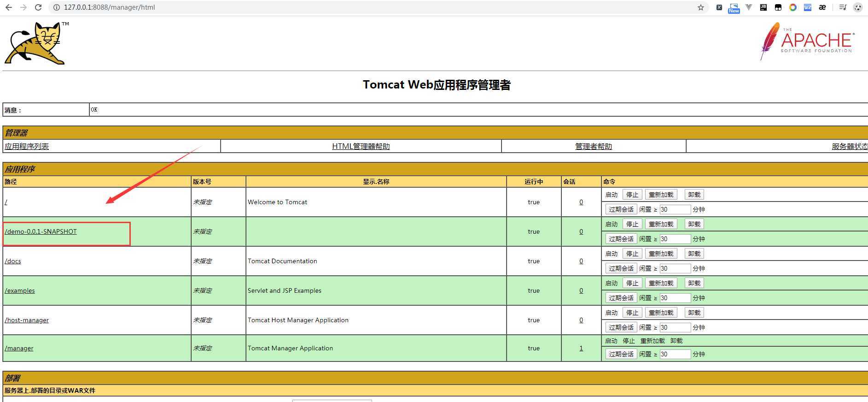This screenshot has height=402, width=868.
Task: Open 服务器状态 link
Action: point(850,146)
